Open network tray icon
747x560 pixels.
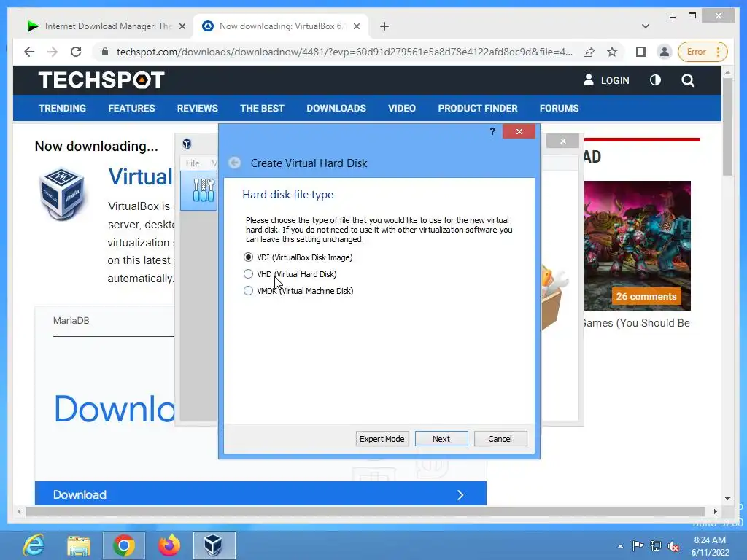pos(656,545)
